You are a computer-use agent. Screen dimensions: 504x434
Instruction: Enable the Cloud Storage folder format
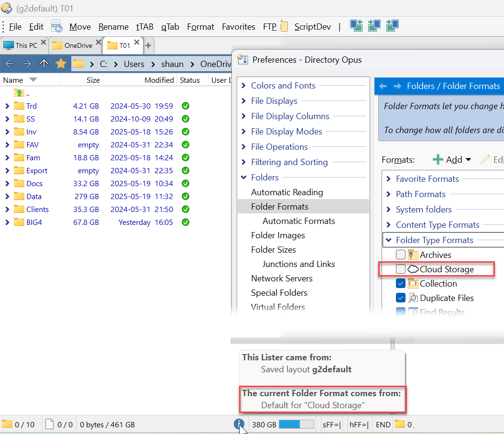[x=401, y=269]
